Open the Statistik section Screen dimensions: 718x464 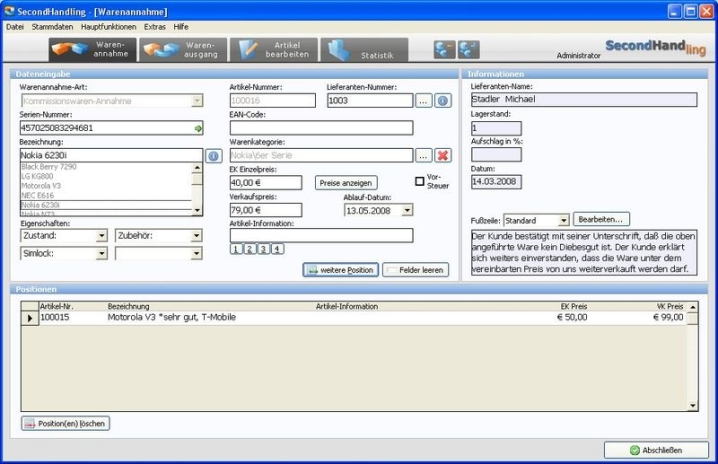pyautogui.click(x=363, y=50)
